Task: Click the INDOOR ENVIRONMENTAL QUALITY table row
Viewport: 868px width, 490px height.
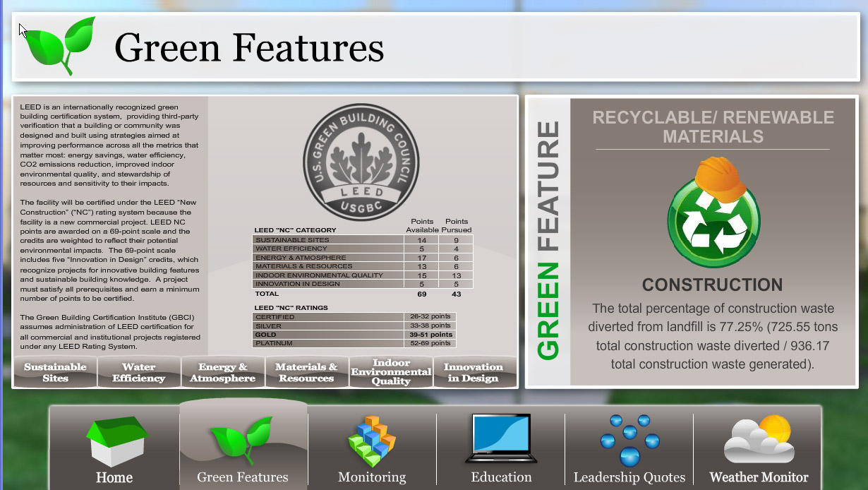Action: [x=363, y=275]
